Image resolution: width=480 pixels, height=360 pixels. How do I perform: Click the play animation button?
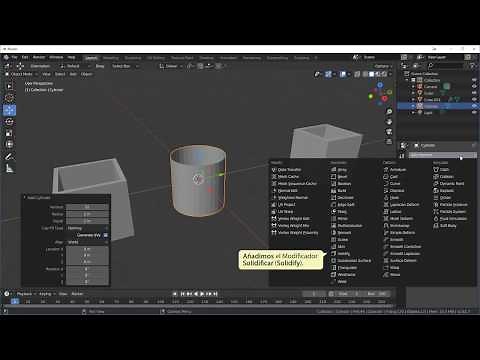click(x=202, y=294)
